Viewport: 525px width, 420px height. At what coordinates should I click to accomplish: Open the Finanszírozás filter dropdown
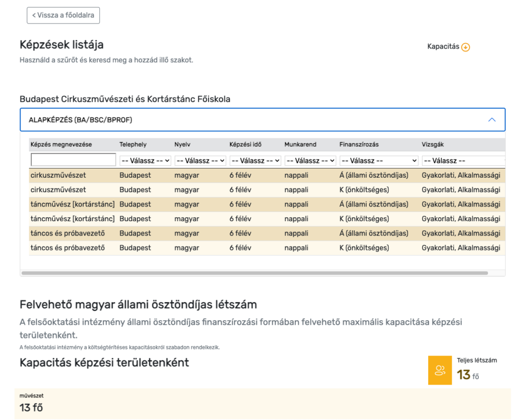coord(379,161)
